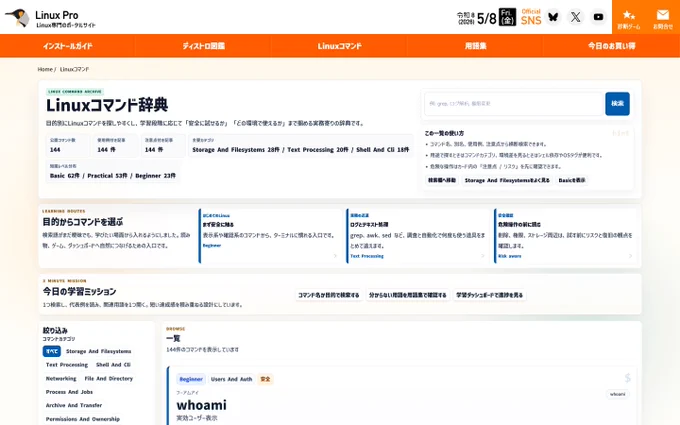680x425 pixels.
Task: Click the arrow on the Beginner route card
Action: 335,256
